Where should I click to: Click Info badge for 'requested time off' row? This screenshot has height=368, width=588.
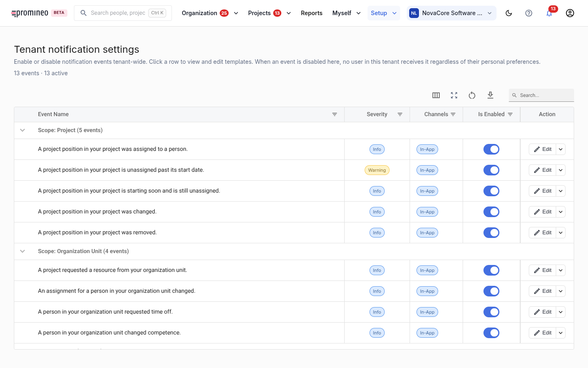377,312
